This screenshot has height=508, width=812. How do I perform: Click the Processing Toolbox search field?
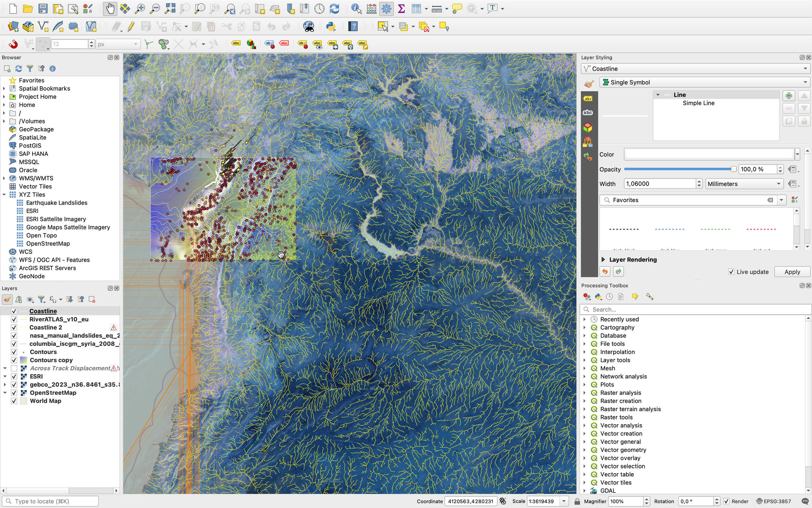tap(695, 309)
